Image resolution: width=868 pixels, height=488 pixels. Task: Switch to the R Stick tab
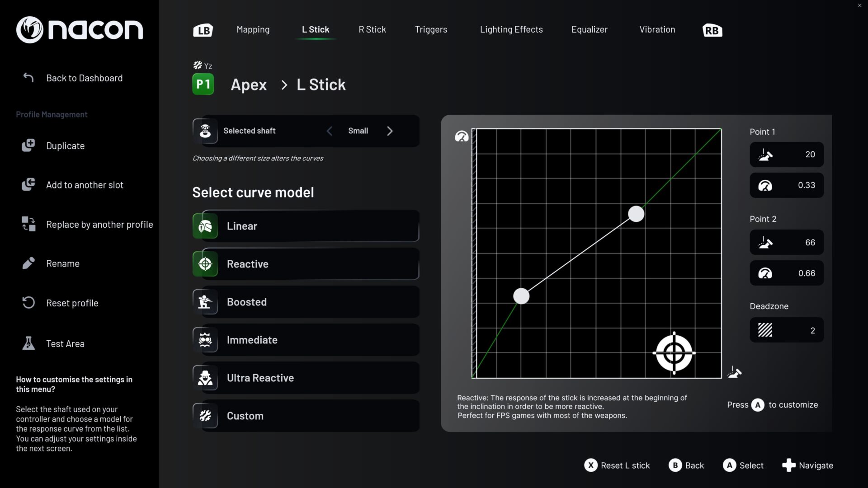pos(372,30)
